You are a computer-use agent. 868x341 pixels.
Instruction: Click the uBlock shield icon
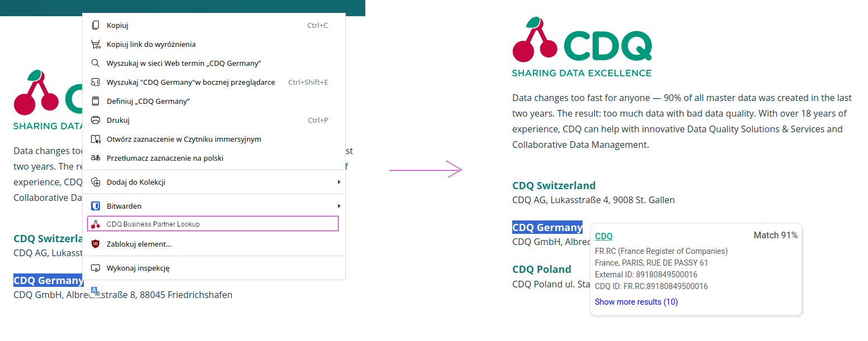(x=96, y=244)
